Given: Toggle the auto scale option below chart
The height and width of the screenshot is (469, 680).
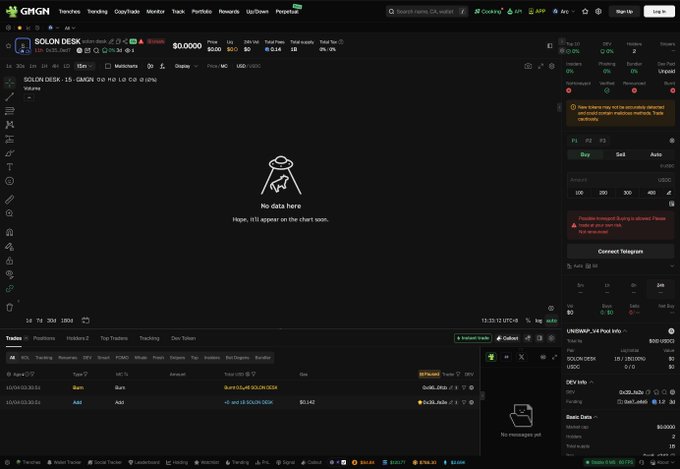Looking at the screenshot, I should (x=551, y=321).
